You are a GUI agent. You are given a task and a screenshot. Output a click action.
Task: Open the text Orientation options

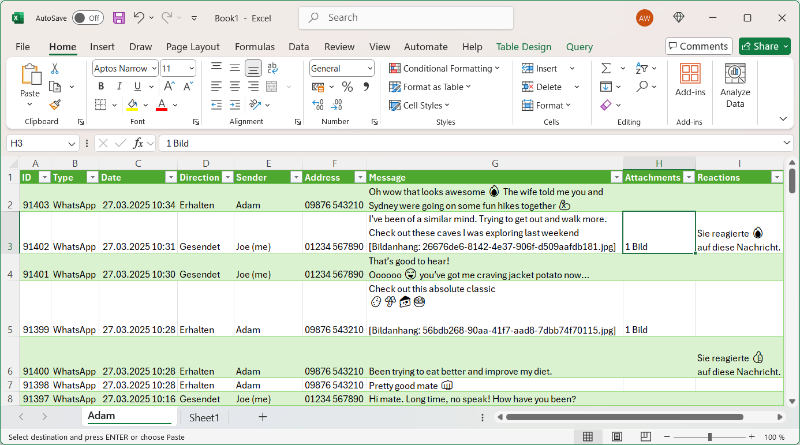click(255, 105)
